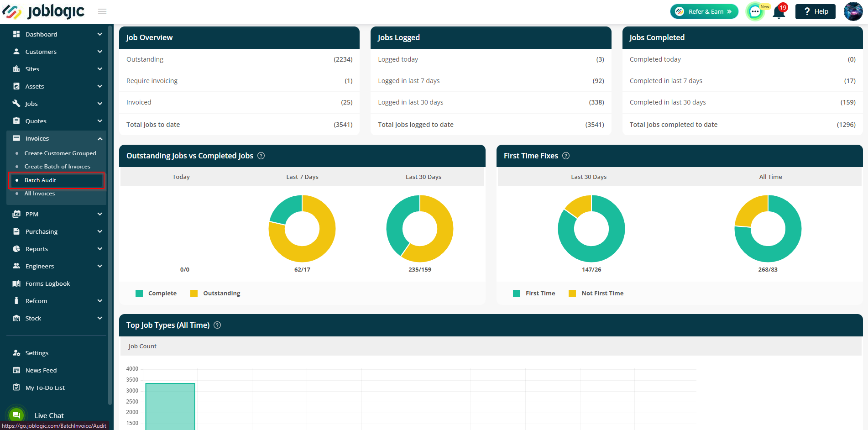The image size is (868, 430).
Task: Click the Refcom cylinder icon
Action: (x=16, y=301)
